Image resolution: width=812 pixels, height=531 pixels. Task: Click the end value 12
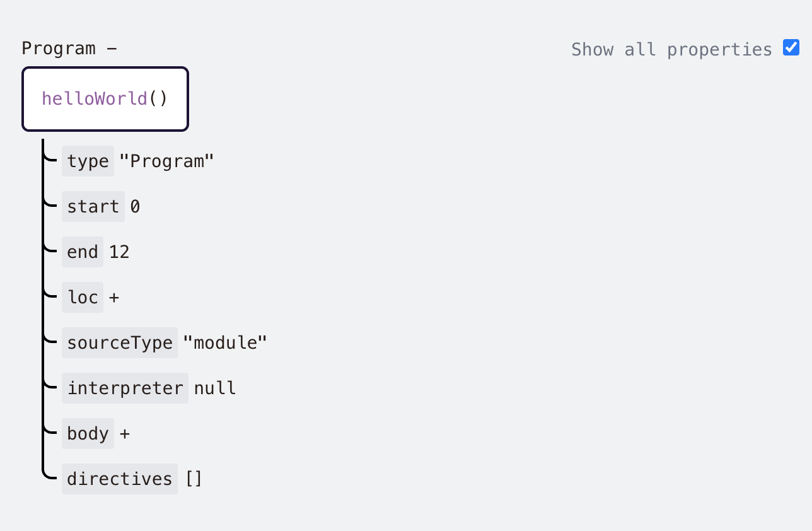(x=119, y=252)
